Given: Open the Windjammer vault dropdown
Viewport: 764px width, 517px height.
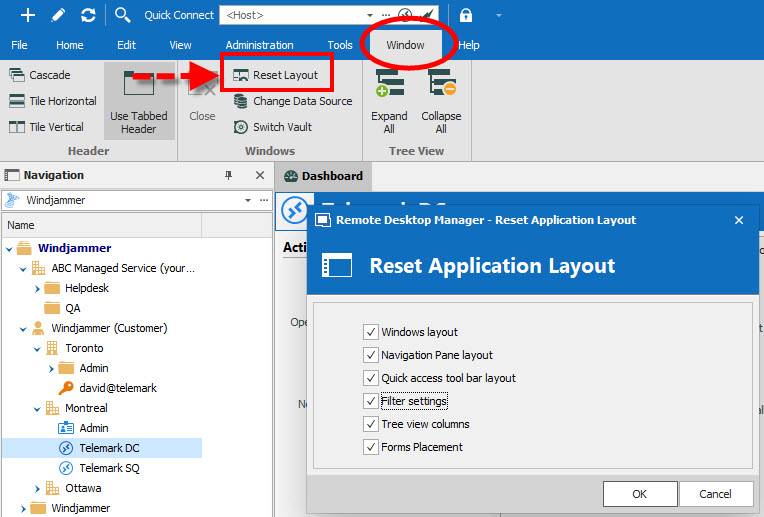Looking at the screenshot, I should (248, 200).
